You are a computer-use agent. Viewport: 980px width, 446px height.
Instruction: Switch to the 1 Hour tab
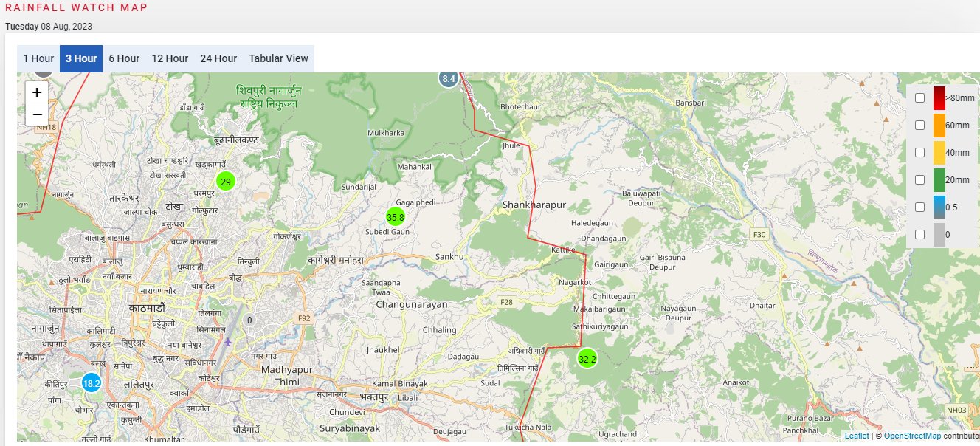(38, 58)
